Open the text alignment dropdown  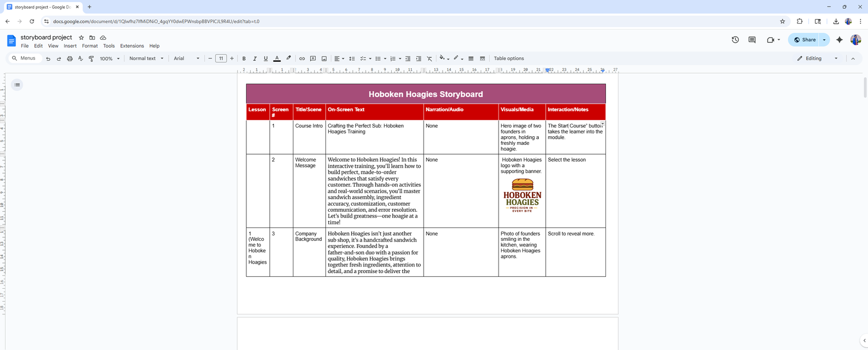pos(339,59)
